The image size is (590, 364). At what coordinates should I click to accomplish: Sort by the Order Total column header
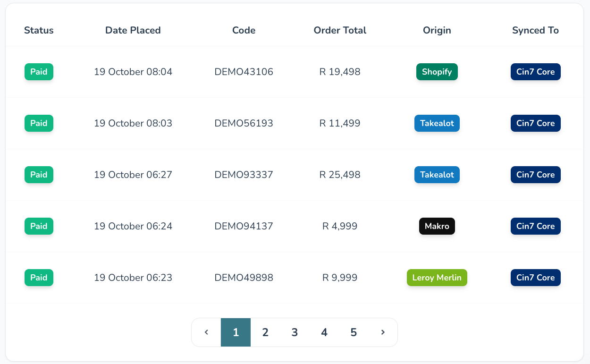coord(340,30)
